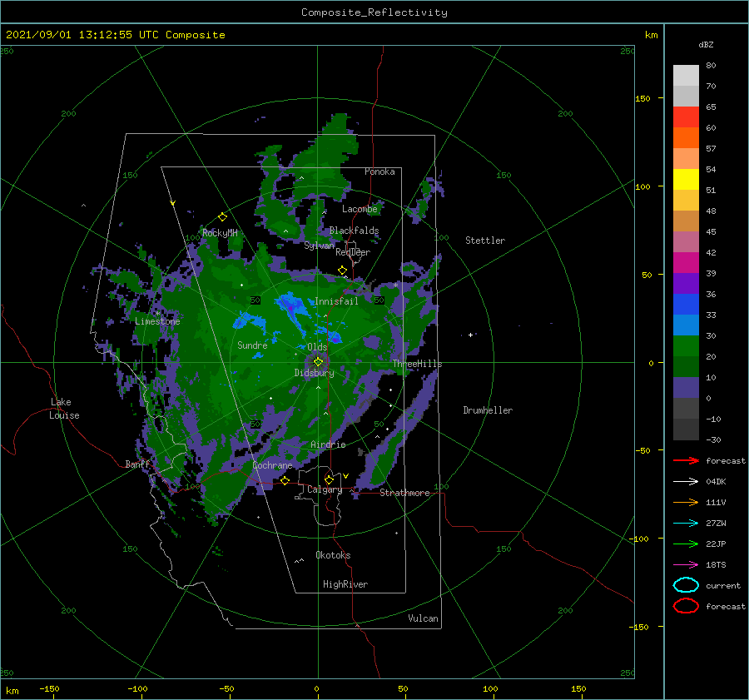Click the light blue swatch between 33 and 30 dBZ
This screenshot has height=700, width=749.
686,325
